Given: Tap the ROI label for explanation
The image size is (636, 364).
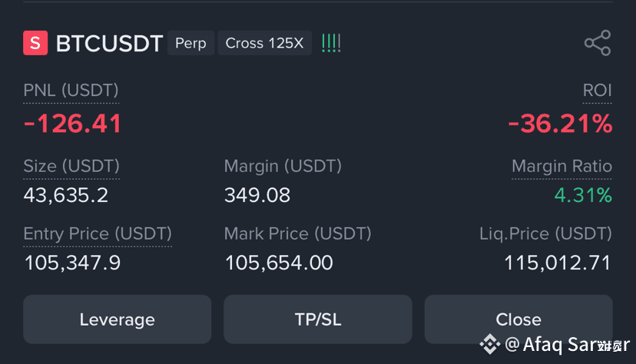Looking at the screenshot, I should pos(597,91).
